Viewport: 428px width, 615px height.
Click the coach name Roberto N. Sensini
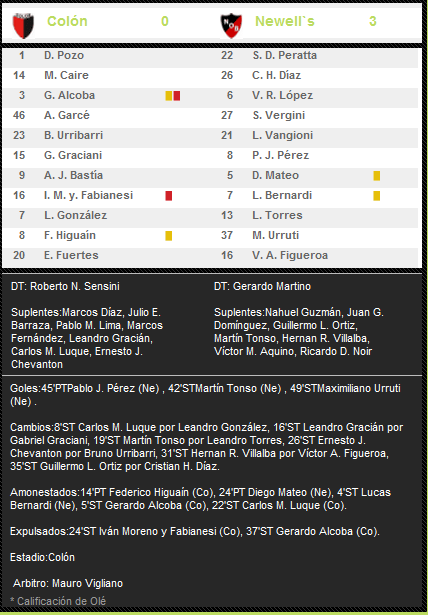tap(75, 286)
